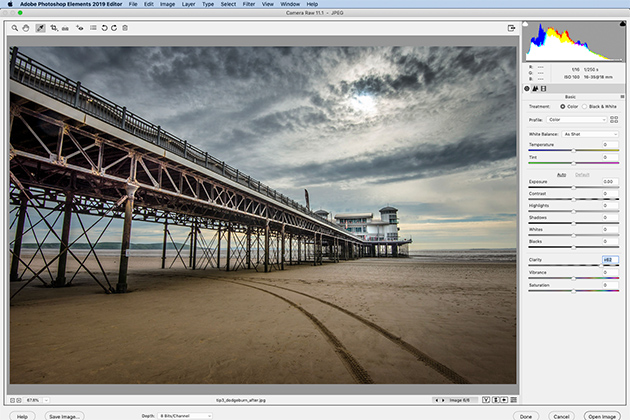Select the Red Eye Removal tool
This screenshot has height=420, width=630.
(80, 28)
